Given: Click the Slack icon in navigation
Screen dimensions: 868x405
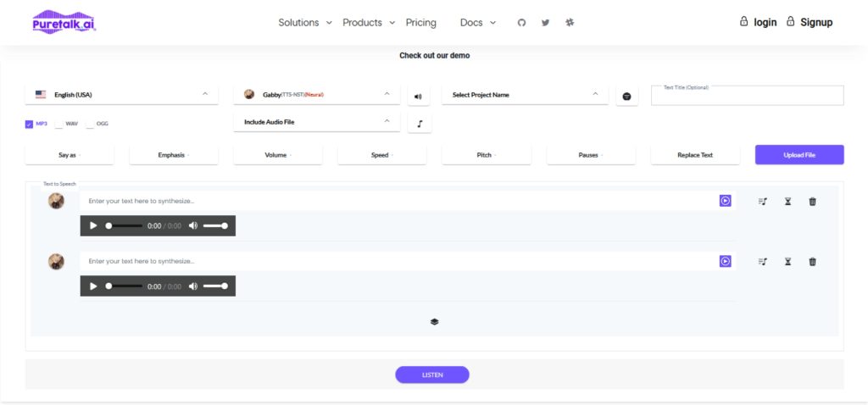Looking at the screenshot, I should click(x=570, y=23).
